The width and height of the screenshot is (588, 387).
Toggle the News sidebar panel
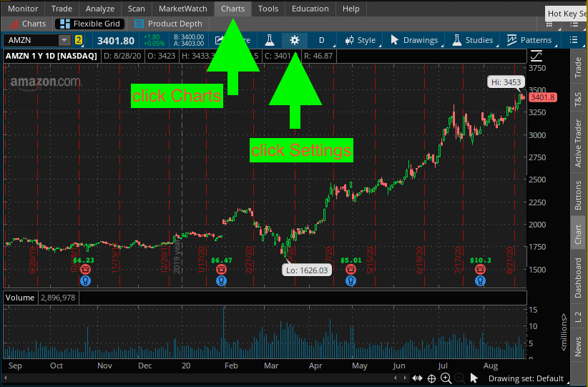coord(578,346)
